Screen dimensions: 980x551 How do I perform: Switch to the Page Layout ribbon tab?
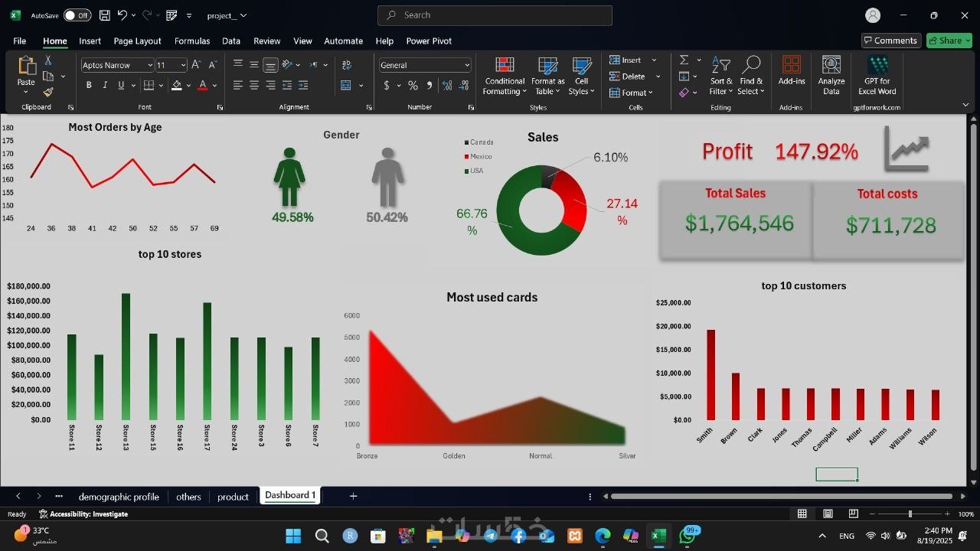coord(137,41)
